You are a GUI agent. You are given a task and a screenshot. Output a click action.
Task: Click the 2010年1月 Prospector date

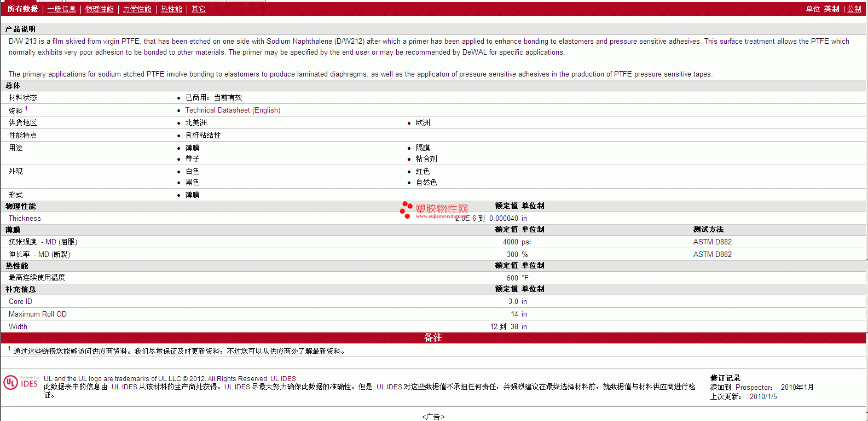(797, 387)
